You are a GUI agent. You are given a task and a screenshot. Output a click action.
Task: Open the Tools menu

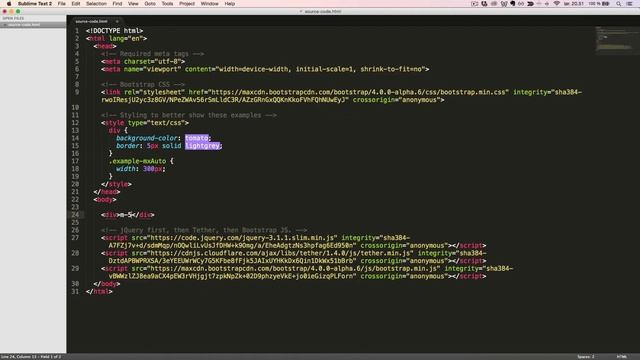point(167,4)
